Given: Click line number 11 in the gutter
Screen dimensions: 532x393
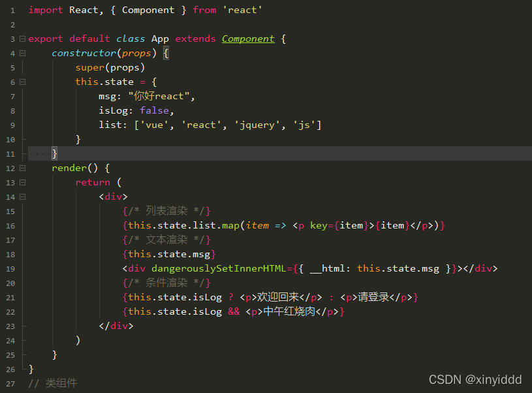Looking at the screenshot, I should tap(10, 154).
